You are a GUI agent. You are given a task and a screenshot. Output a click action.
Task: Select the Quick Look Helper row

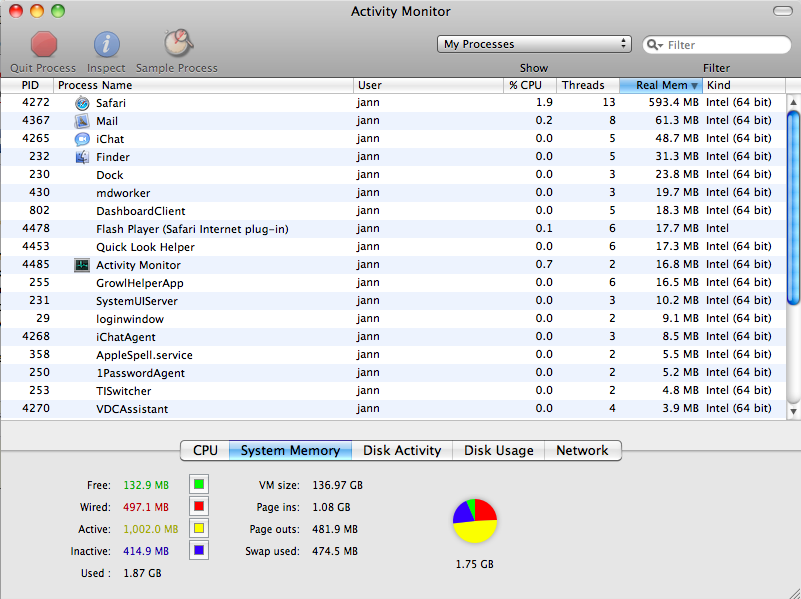tap(393, 247)
